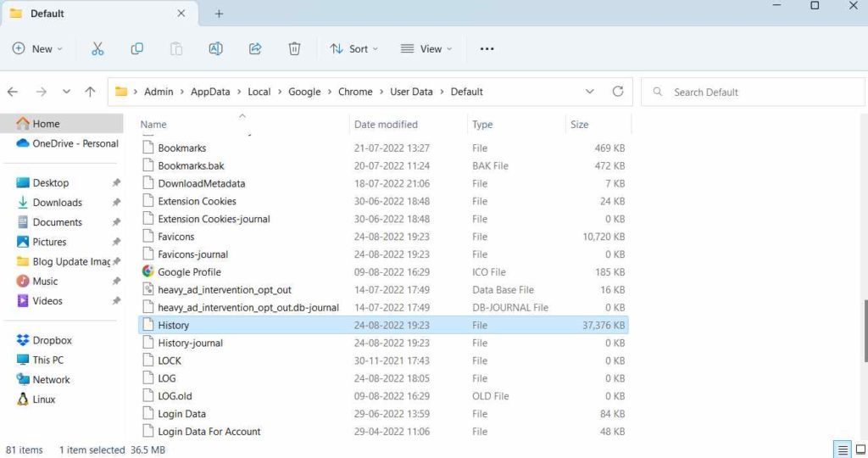Screen dimensions: 868x458
Task: Open Blog Update Images folder in sidebar
Action: coord(62,261)
